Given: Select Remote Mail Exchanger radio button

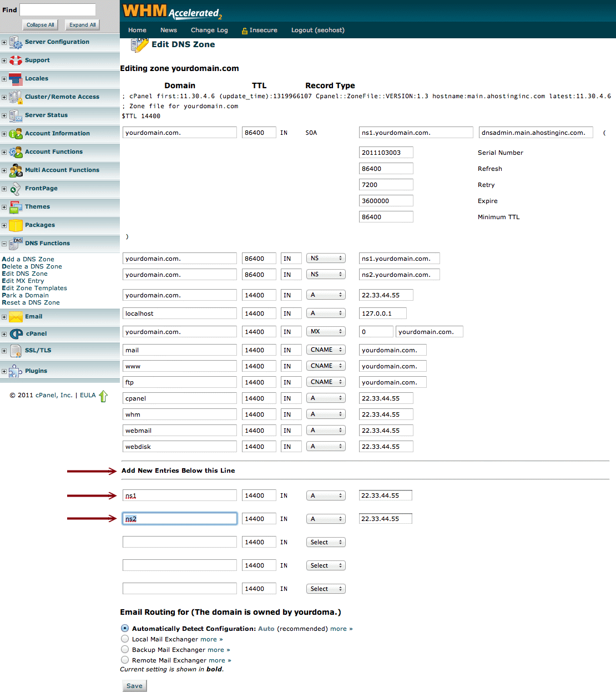Looking at the screenshot, I should coord(125,660).
